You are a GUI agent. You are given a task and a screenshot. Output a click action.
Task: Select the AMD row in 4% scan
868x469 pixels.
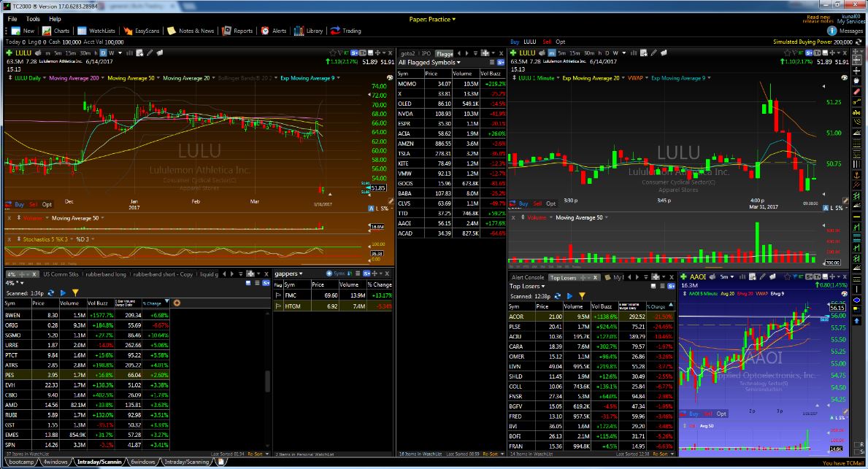click(x=87, y=405)
